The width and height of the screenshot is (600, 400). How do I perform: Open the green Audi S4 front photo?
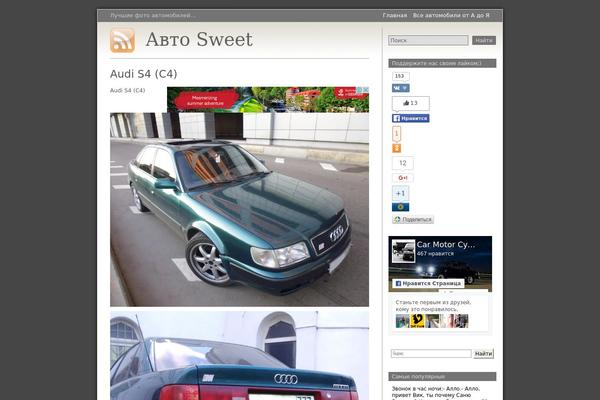[240, 209]
